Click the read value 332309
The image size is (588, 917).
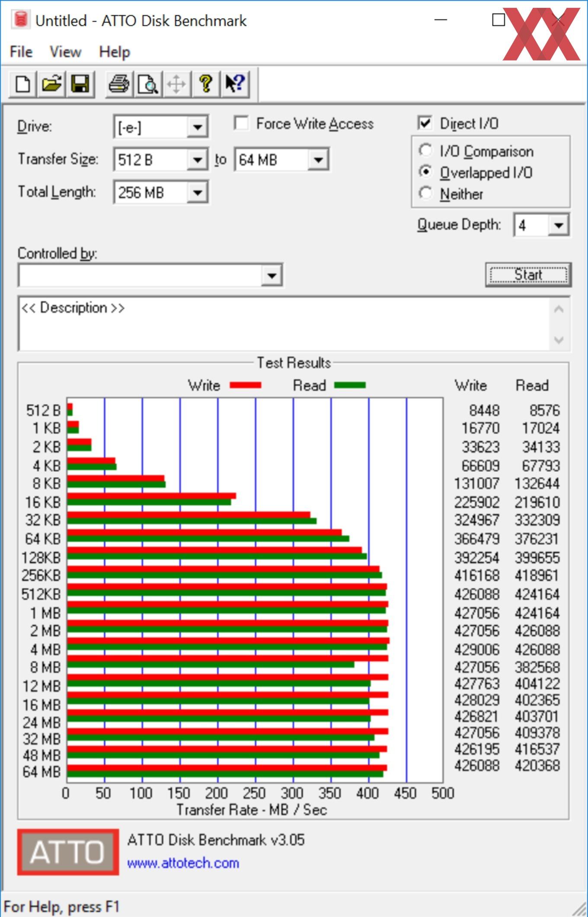pos(537,520)
